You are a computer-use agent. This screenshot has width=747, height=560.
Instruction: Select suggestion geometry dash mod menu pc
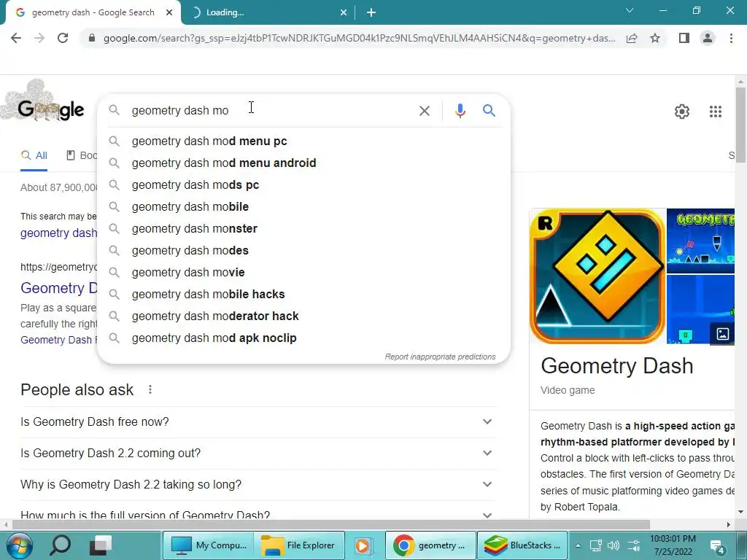pos(303,141)
